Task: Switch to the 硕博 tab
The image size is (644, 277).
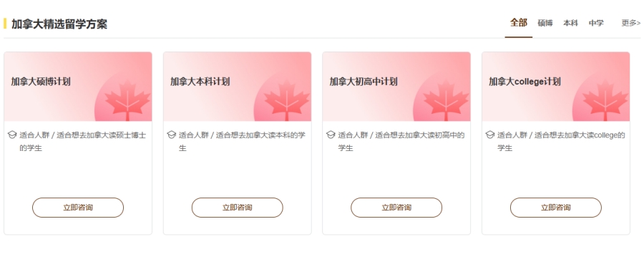Action: point(545,24)
